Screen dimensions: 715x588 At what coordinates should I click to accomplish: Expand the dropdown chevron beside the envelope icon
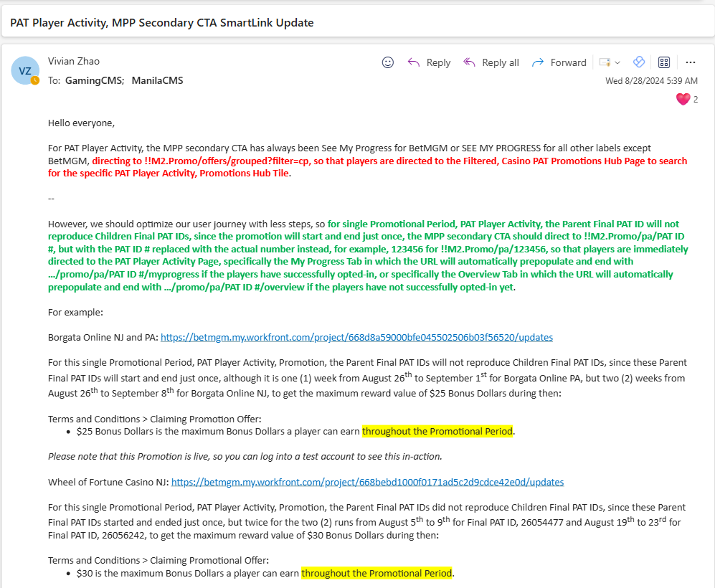[617, 62]
